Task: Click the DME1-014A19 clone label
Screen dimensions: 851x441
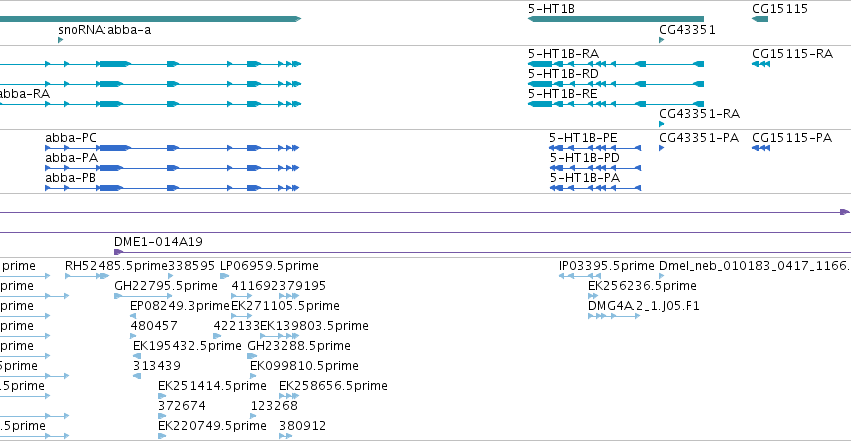Action: point(158,242)
